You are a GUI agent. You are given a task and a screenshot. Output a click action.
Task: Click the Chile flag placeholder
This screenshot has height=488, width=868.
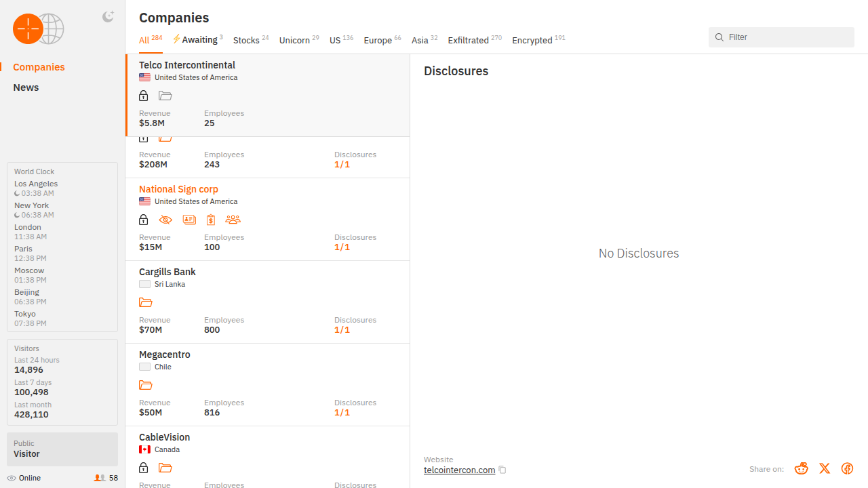pyautogui.click(x=144, y=367)
